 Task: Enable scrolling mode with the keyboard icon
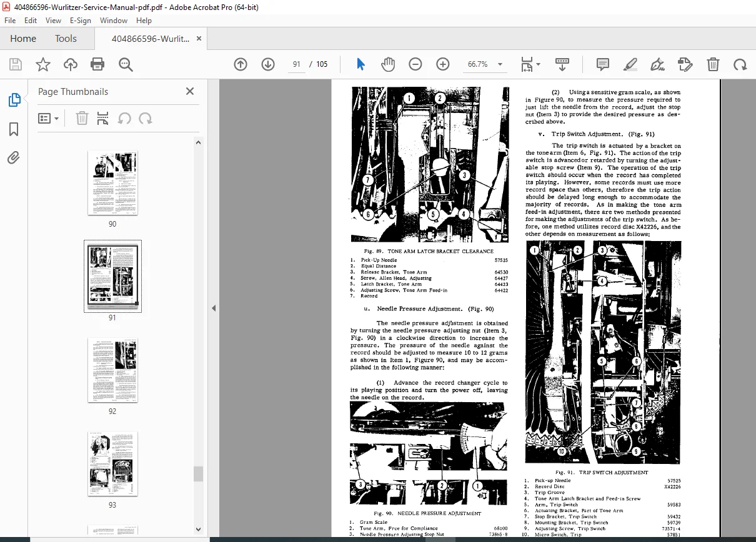point(562,64)
